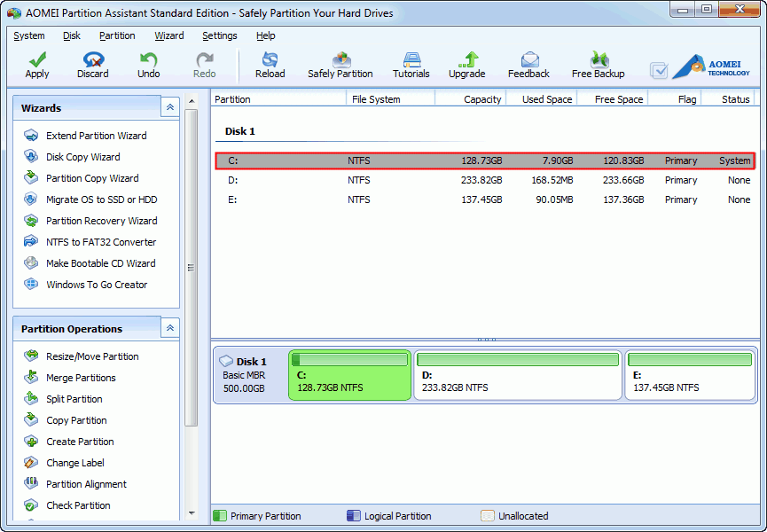This screenshot has width=767, height=532.
Task: Open the Upgrade icon in the toolbar
Action: pos(466,64)
